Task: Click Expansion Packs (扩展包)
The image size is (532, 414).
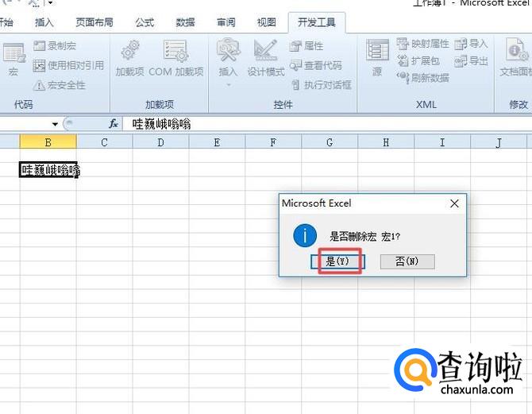Action: tap(418, 61)
